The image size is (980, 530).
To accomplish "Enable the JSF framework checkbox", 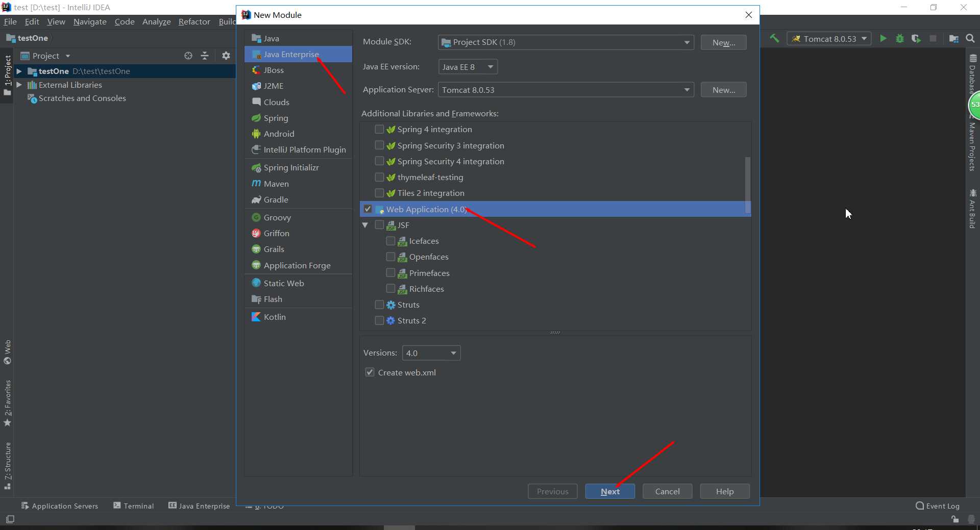I will [x=379, y=225].
